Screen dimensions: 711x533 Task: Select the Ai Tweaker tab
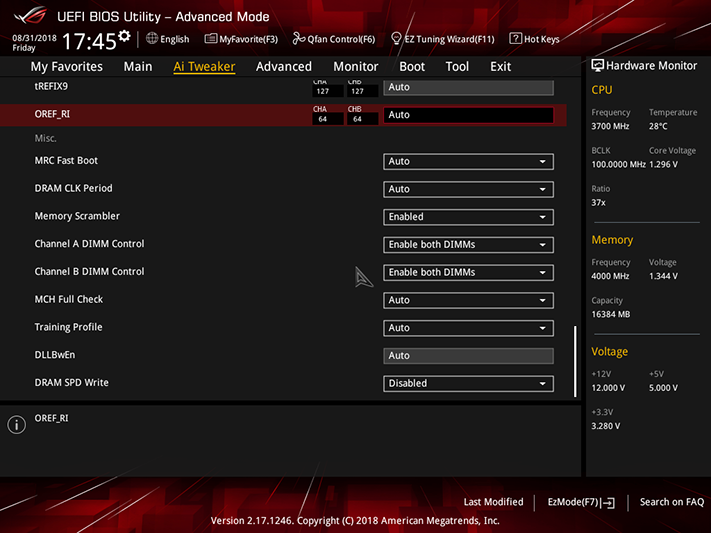(204, 67)
